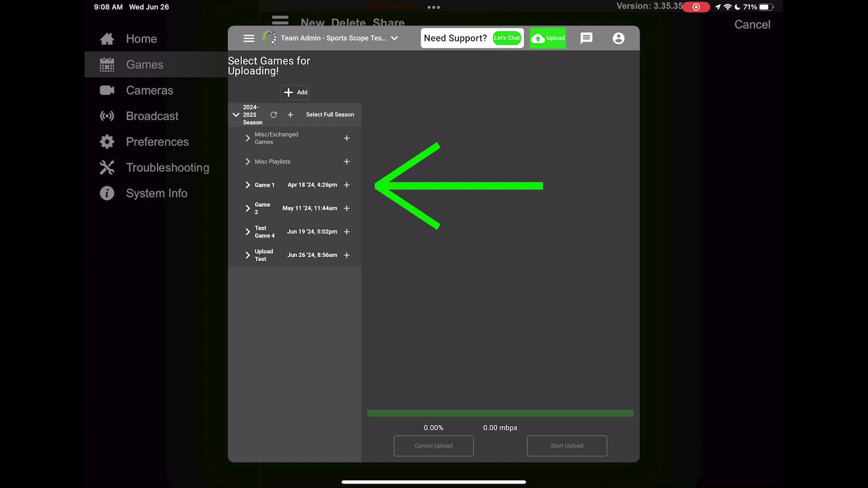Click the System Info sidebar icon
The image size is (868, 488).
click(x=107, y=193)
